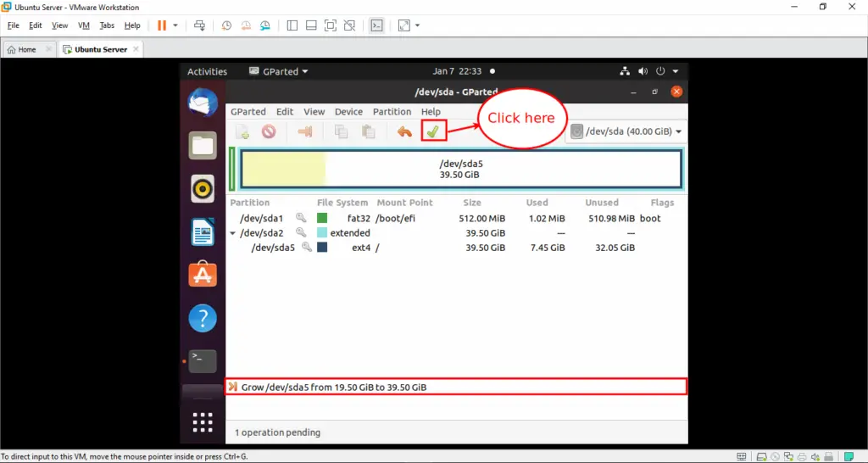
Task: Open LibreOffice Writer from the dock
Action: coord(203,232)
